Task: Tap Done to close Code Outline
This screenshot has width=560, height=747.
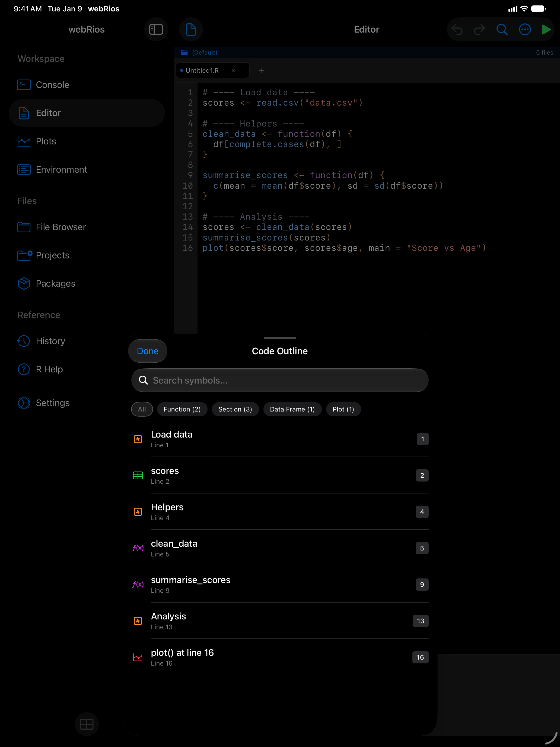Action: (148, 351)
